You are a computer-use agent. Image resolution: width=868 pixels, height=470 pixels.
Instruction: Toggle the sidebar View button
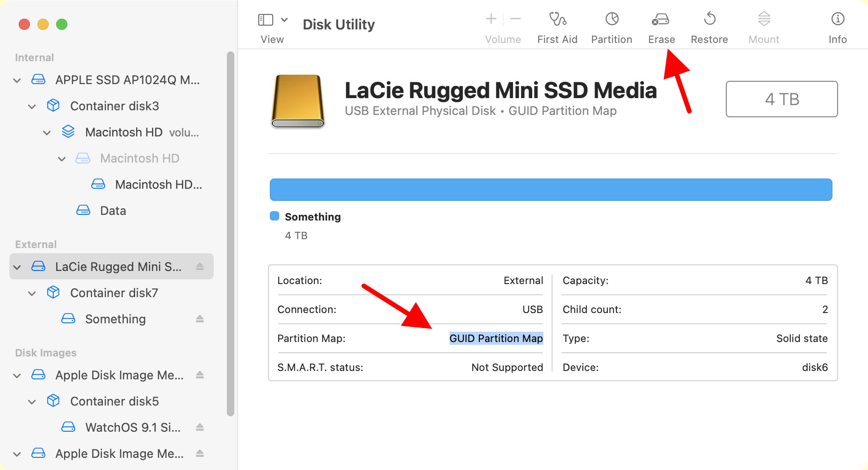pyautogui.click(x=266, y=20)
